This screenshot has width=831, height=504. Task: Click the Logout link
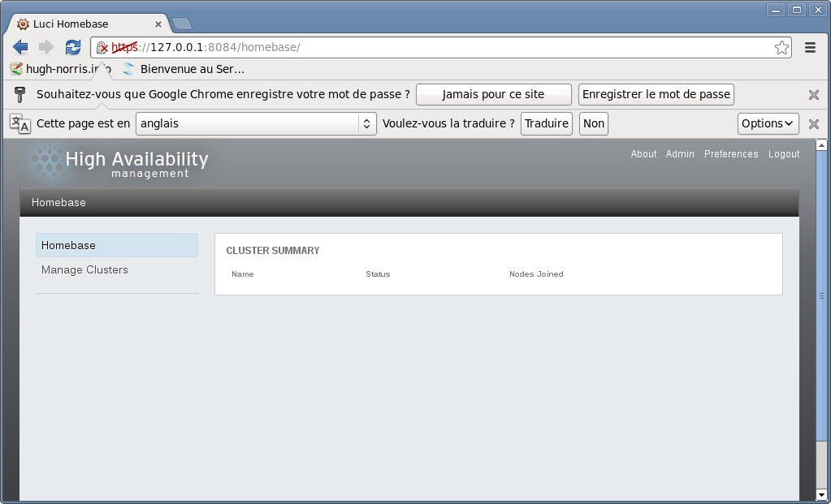tap(784, 154)
